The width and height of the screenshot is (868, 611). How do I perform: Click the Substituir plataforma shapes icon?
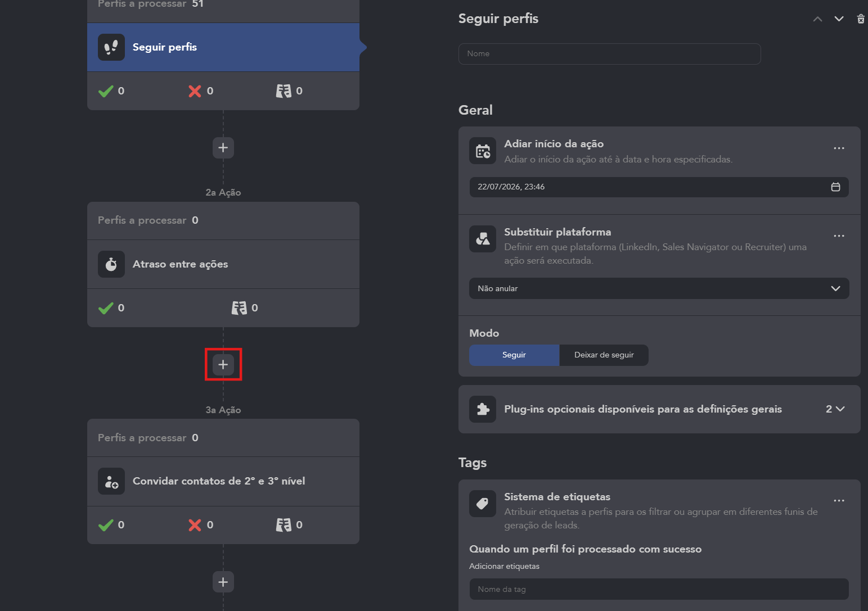483,239
